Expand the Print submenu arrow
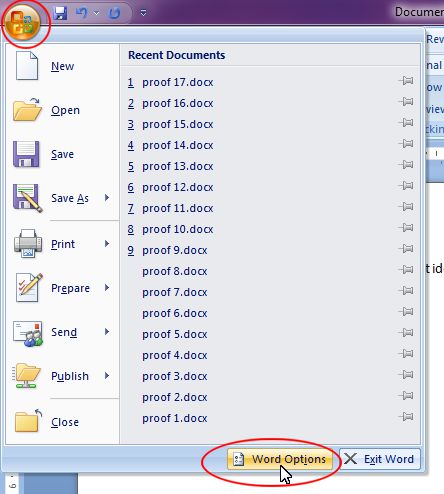 coord(107,244)
